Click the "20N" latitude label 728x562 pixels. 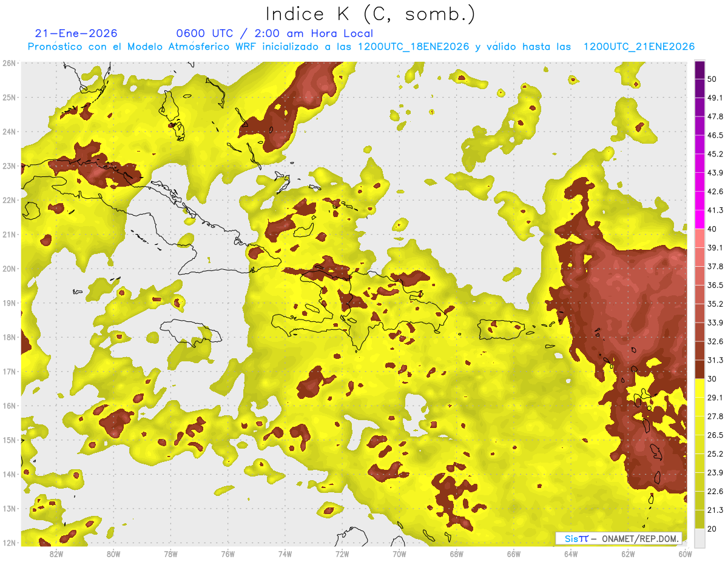pyautogui.click(x=8, y=269)
